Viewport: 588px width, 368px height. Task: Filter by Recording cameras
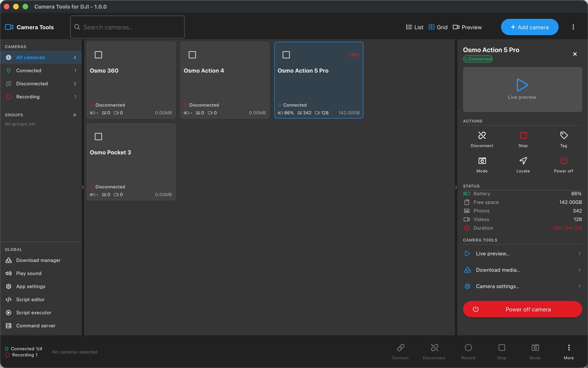pyautogui.click(x=41, y=97)
